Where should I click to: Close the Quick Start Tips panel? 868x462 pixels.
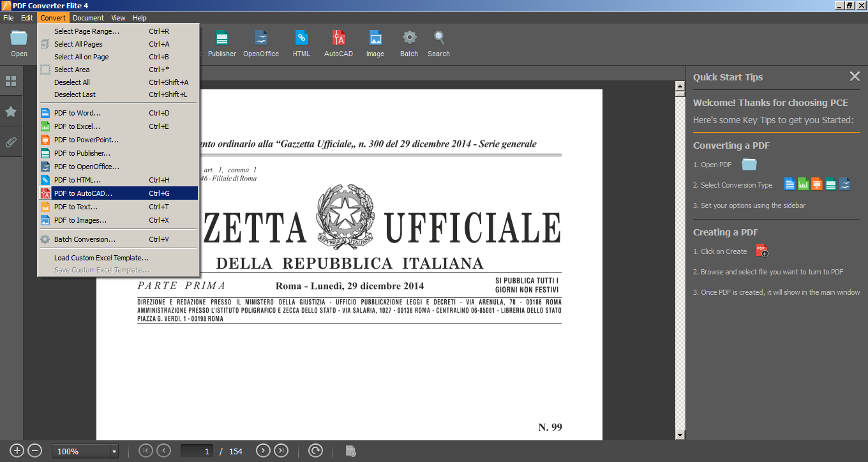pyautogui.click(x=855, y=77)
